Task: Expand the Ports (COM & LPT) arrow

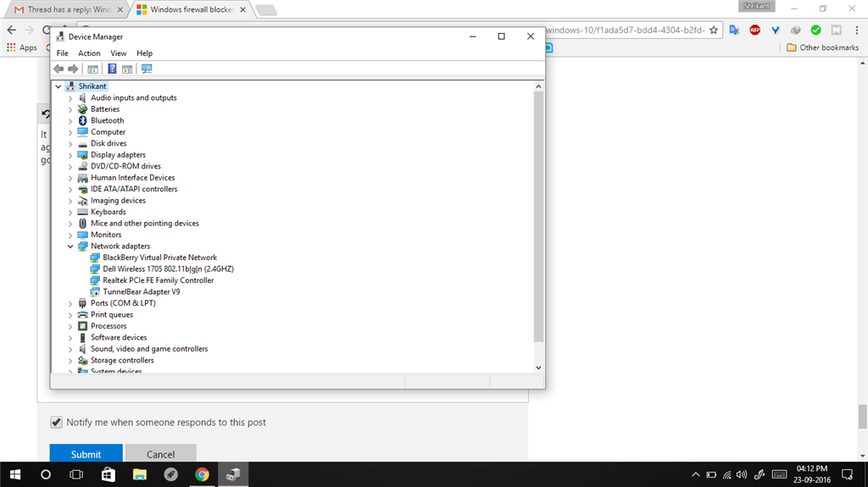Action: [70, 303]
